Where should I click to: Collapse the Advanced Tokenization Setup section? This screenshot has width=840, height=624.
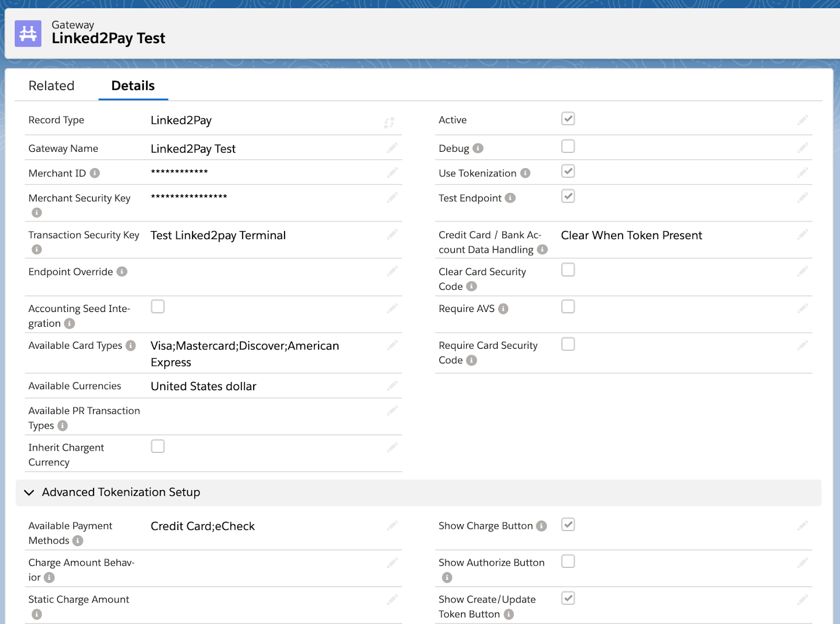tap(29, 493)
